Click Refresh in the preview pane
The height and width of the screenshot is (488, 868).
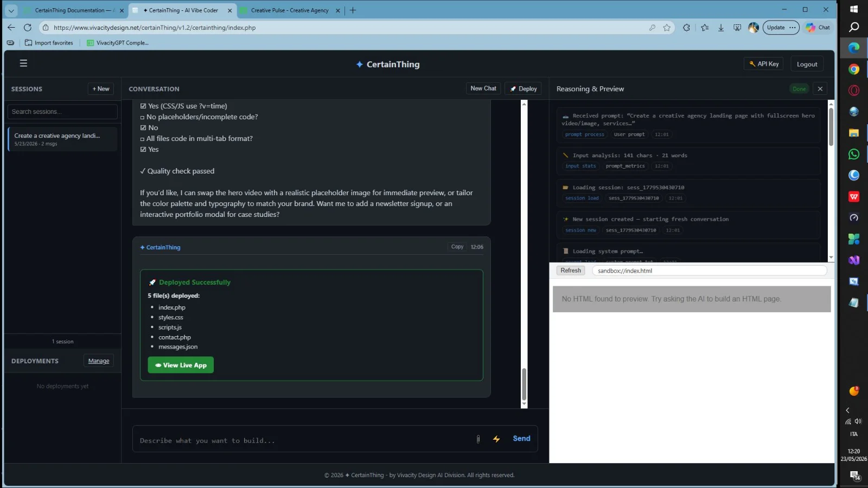pyautogui.click(x=571, y=271)
